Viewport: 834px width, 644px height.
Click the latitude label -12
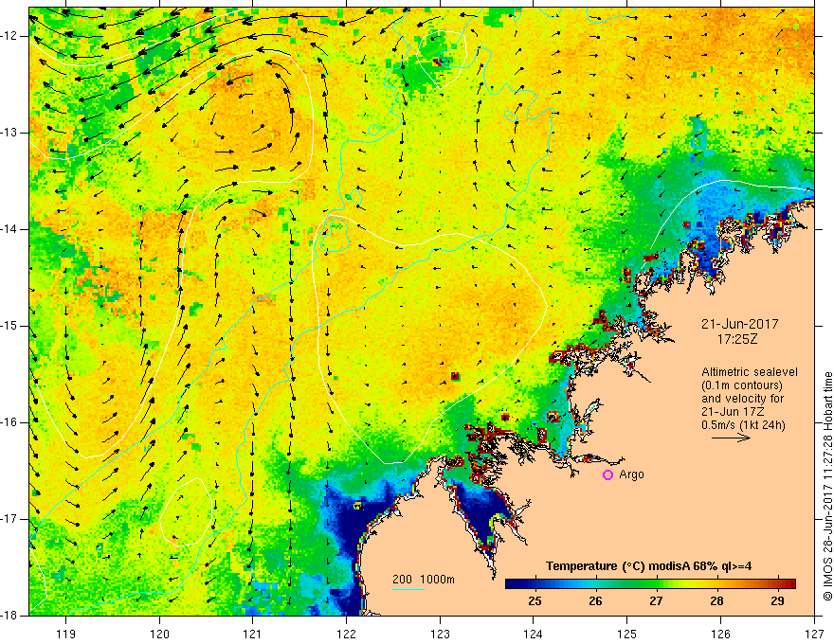coord(9,36)
